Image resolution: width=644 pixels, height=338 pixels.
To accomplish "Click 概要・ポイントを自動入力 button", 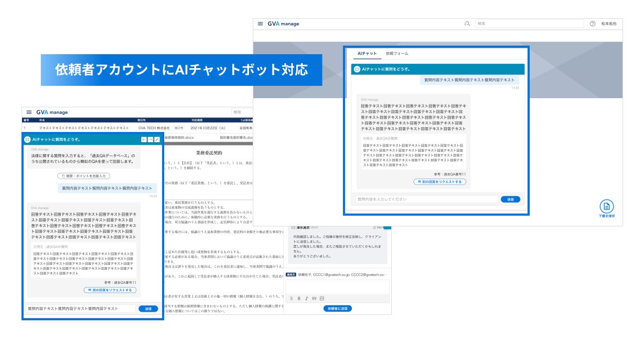I will pos(84,175).
